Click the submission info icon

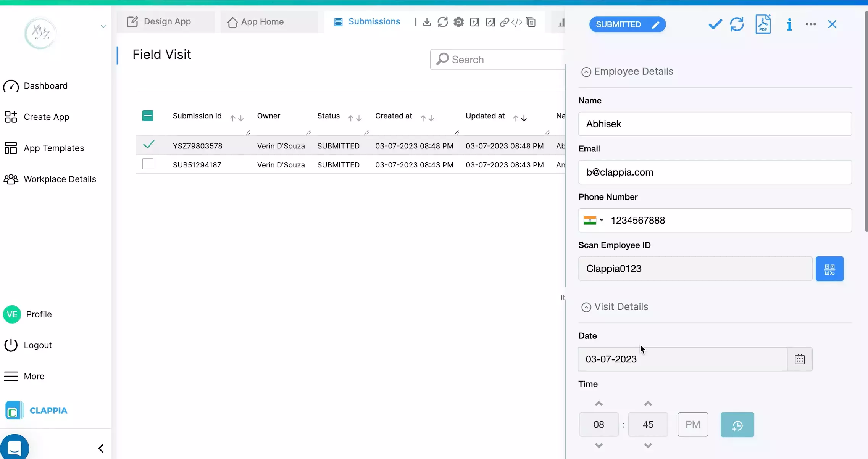click(x=789, y=24)
